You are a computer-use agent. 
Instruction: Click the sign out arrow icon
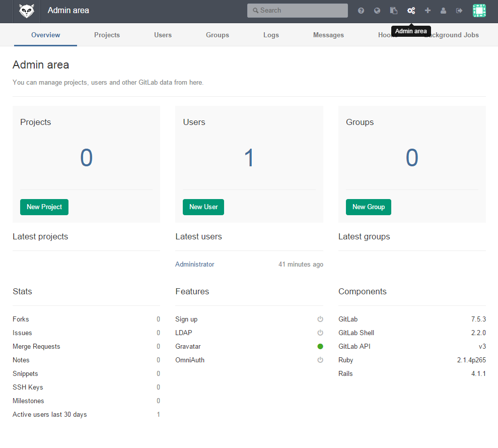pyautogui.click(x=459, y=11)
